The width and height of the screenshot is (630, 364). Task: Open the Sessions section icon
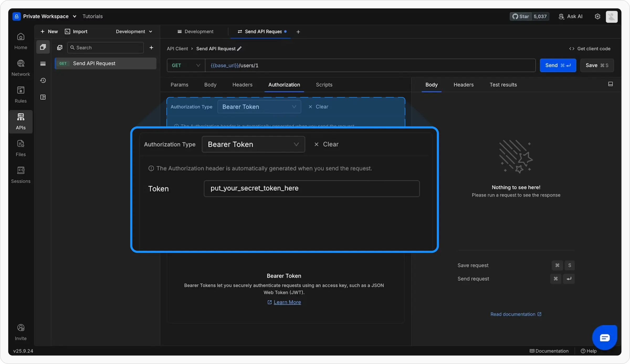point(20,170)
